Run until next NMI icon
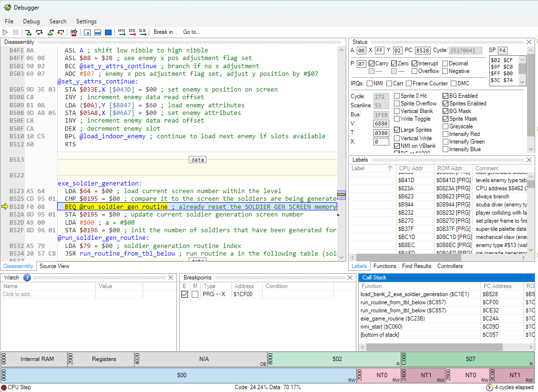Viewport: 538px width, 392px height. pos(122,32)
